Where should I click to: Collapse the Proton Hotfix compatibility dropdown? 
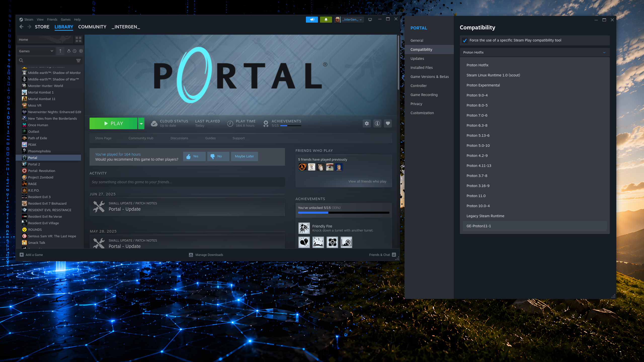point(535,52)
